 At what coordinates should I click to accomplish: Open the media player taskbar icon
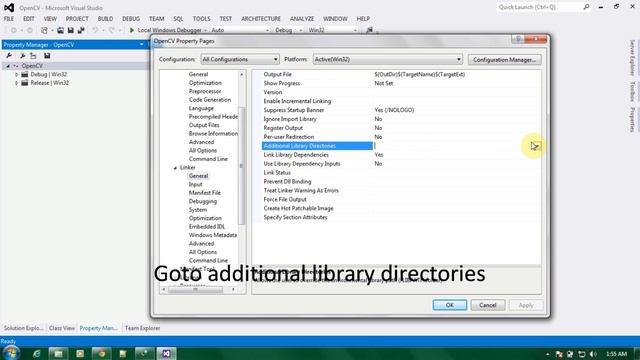coord(80,353)
